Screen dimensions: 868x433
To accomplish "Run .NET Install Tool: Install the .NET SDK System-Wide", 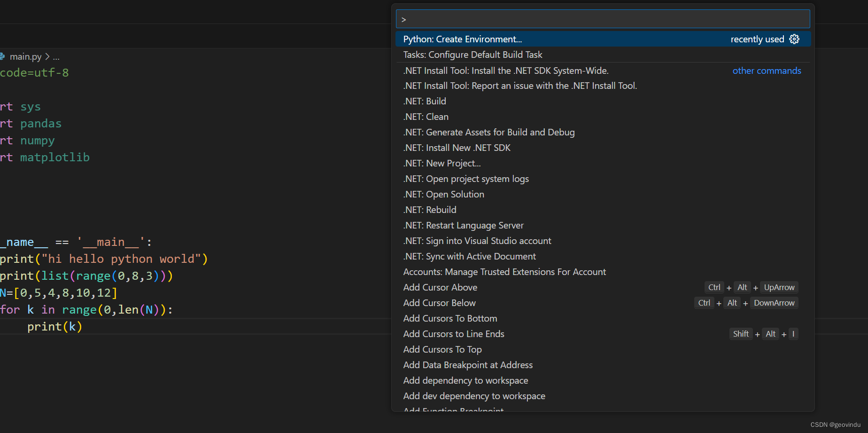I will [x=506, y=71].
